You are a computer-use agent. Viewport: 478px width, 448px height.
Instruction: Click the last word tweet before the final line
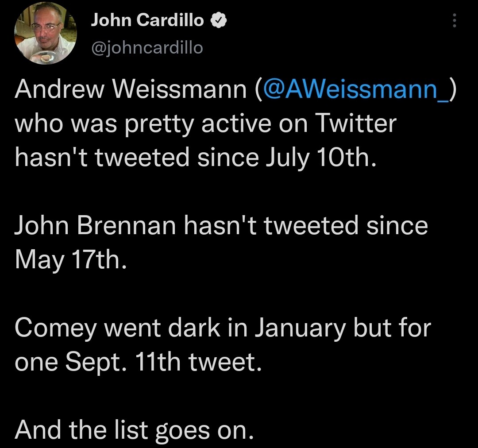tap(223, 363)
